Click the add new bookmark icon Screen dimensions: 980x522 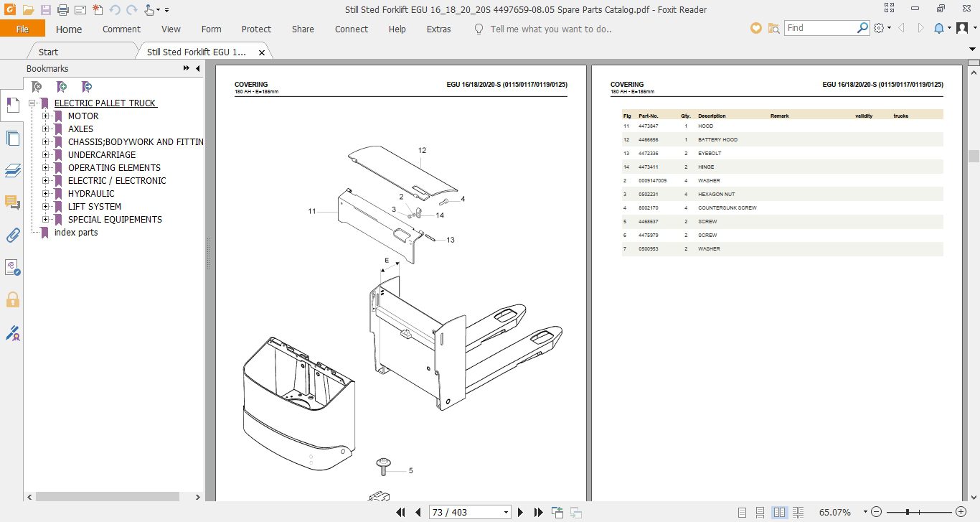(x=62, y=87)
